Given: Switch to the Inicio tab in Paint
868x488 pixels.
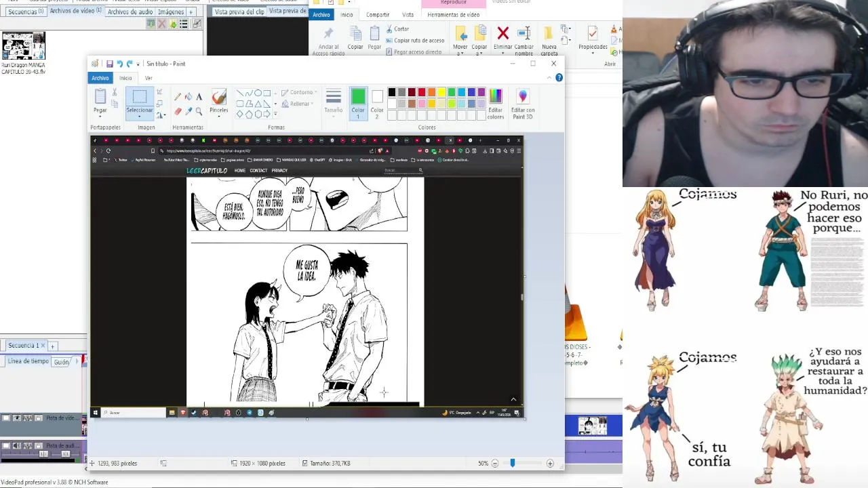Looking at the screenshot, I should coord(126,78).
